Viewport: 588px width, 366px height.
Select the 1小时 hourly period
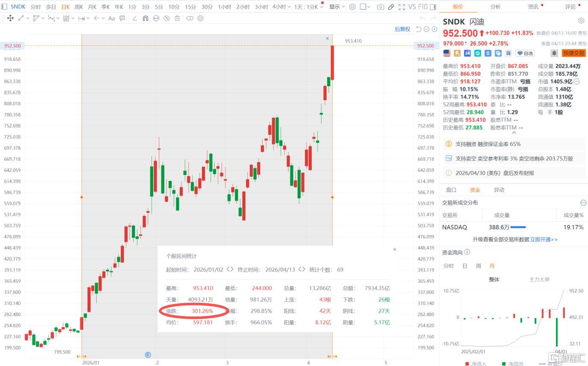pyautogui.click(x=224, y=7)
